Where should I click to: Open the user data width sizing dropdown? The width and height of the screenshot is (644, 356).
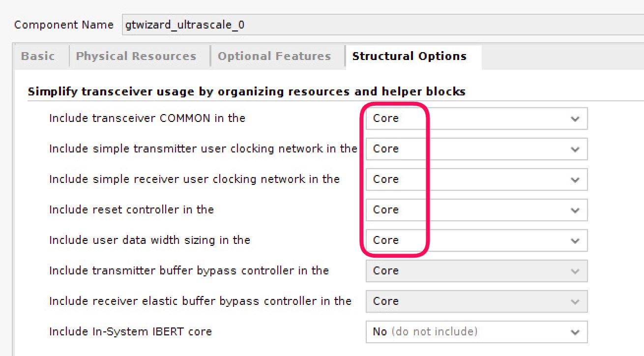click(476, 240)
